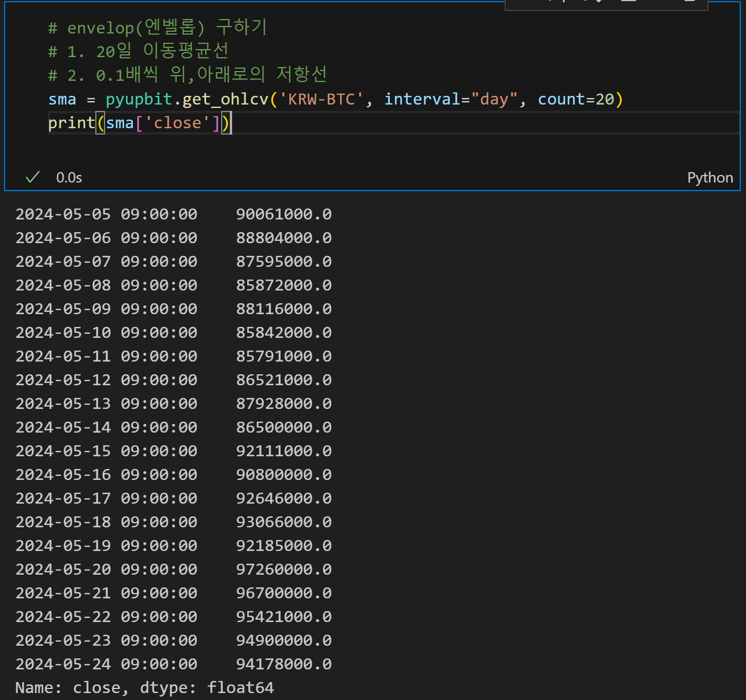Screen dimensions: 746x700
Task: Click 'get_ohlcv' in the code line
Action: coord(226,99)
